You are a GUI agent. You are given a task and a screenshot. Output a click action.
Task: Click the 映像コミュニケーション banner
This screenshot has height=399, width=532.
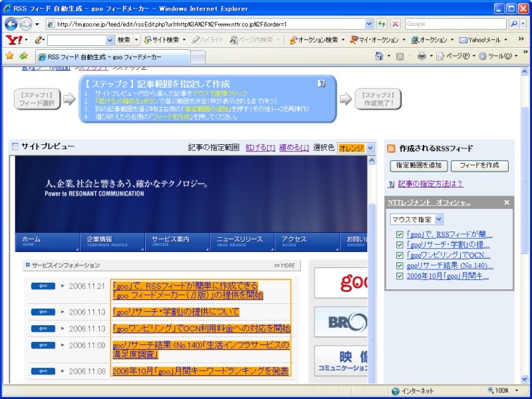[340, 361]
